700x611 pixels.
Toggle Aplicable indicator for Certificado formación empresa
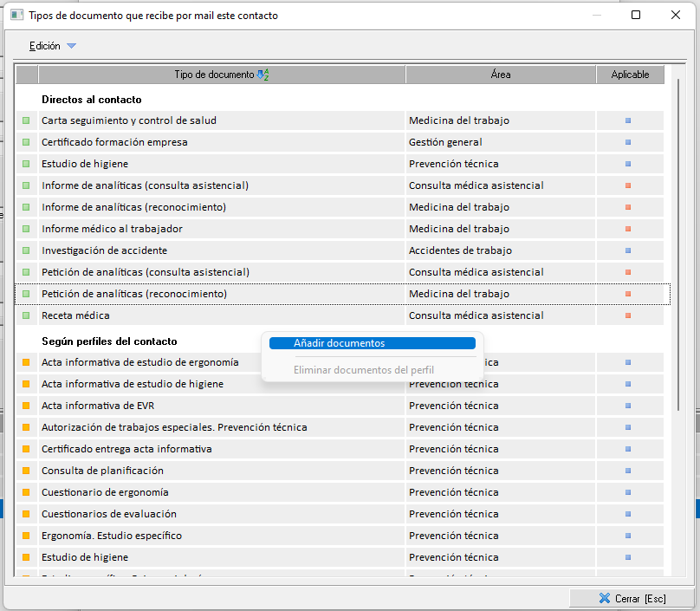tap(628, 142)
